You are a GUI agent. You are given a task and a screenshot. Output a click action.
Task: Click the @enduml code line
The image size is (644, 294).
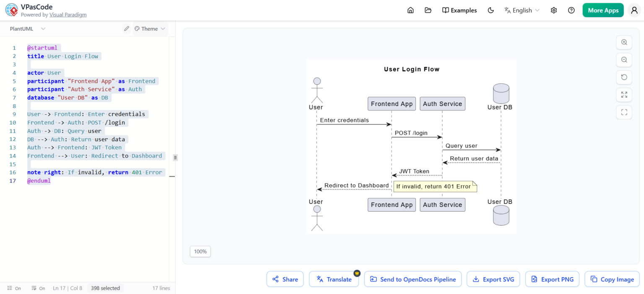click(x=39, y=181)
